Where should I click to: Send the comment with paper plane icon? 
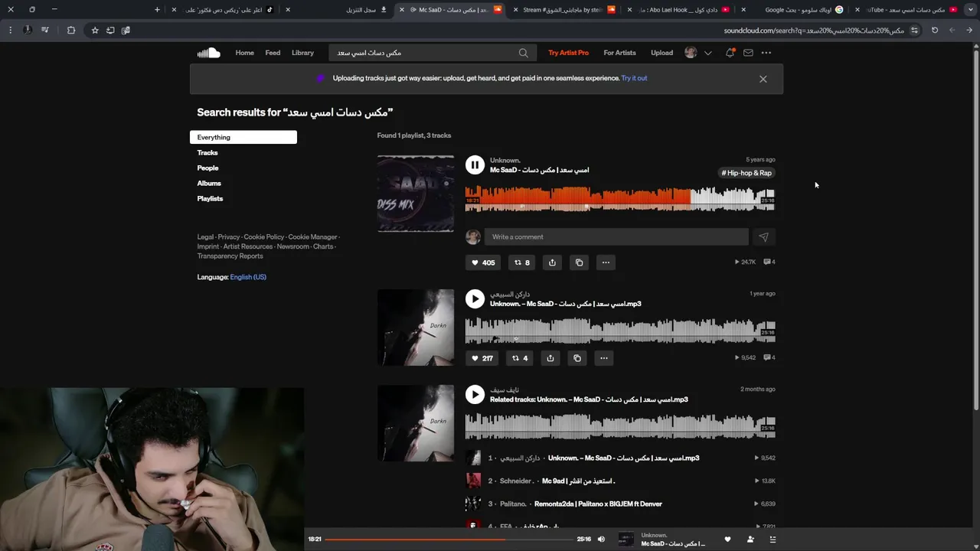763,237
